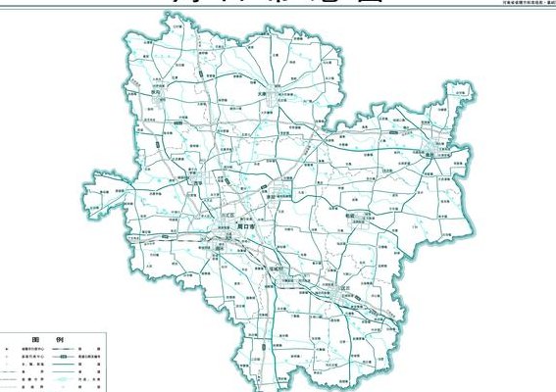Select the 太康 county label
This screenshot has width=556, height=392.
coord(262,94)
